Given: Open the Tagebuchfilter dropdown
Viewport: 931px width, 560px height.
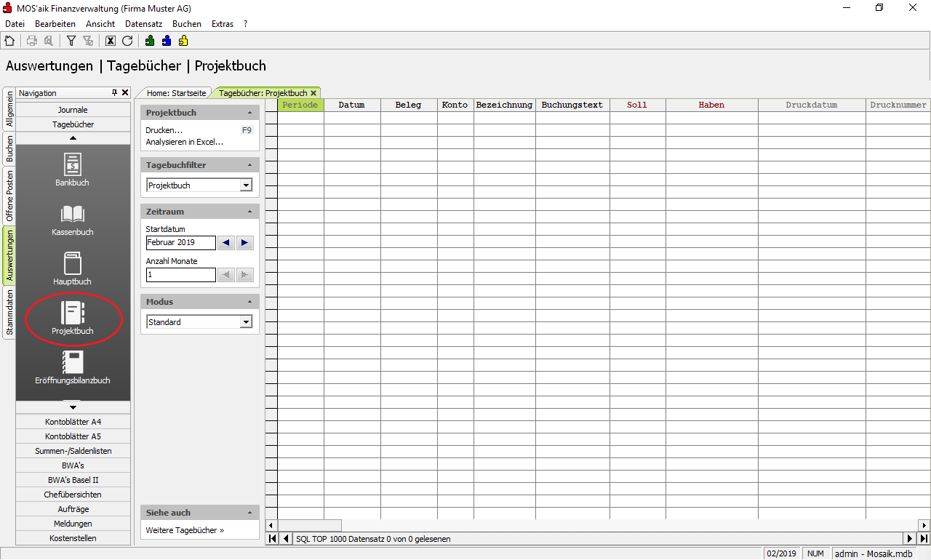Looking at the screenshot, I should tap(246, 185).
